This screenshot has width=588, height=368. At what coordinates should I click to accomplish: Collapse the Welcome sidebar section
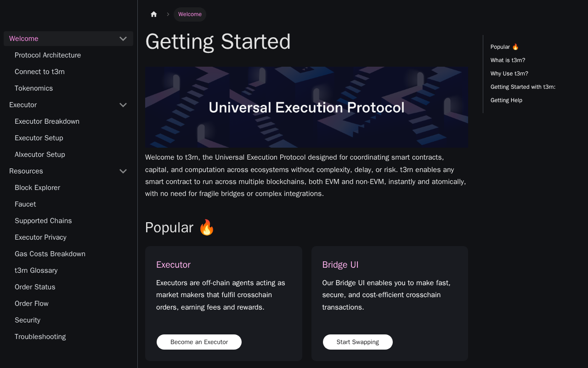point(123,39)
